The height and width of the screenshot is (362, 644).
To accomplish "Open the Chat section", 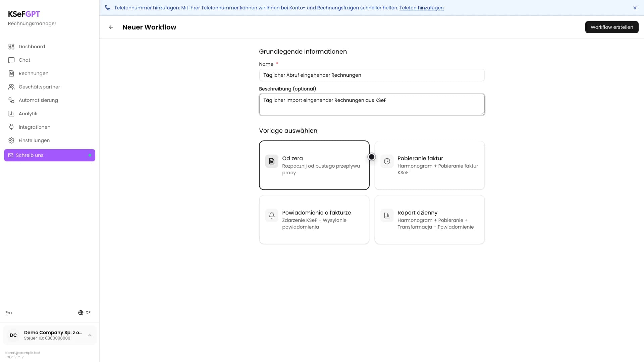I will coord(50,60).
